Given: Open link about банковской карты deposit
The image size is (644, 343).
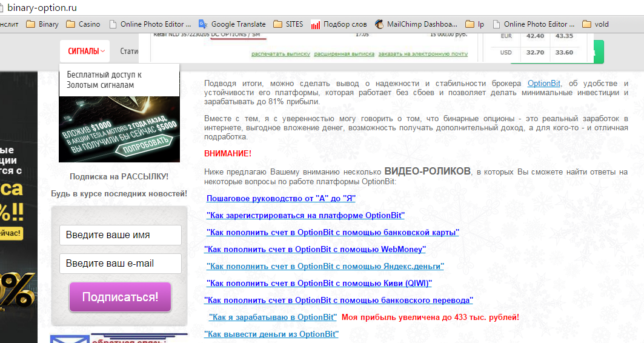Looking at the screenshot, I should tap(333, 233).
